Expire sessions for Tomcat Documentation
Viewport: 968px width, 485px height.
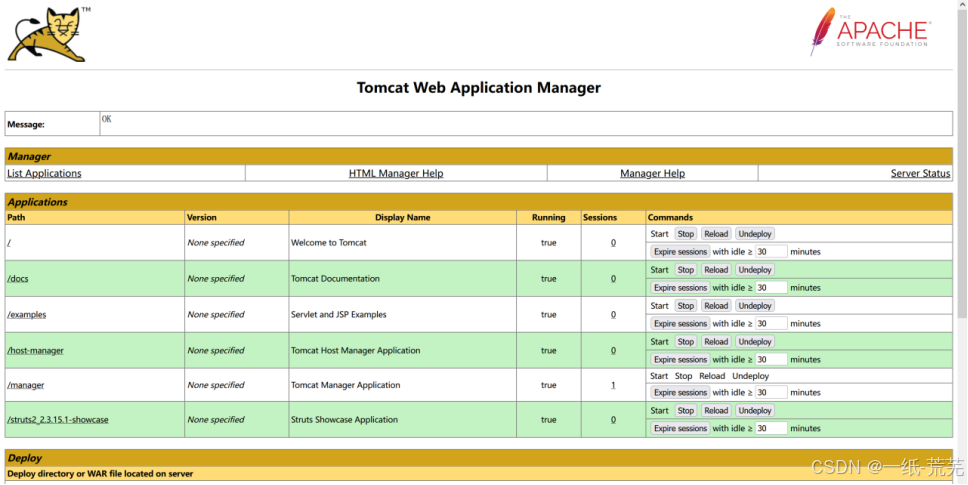[680, 288]
